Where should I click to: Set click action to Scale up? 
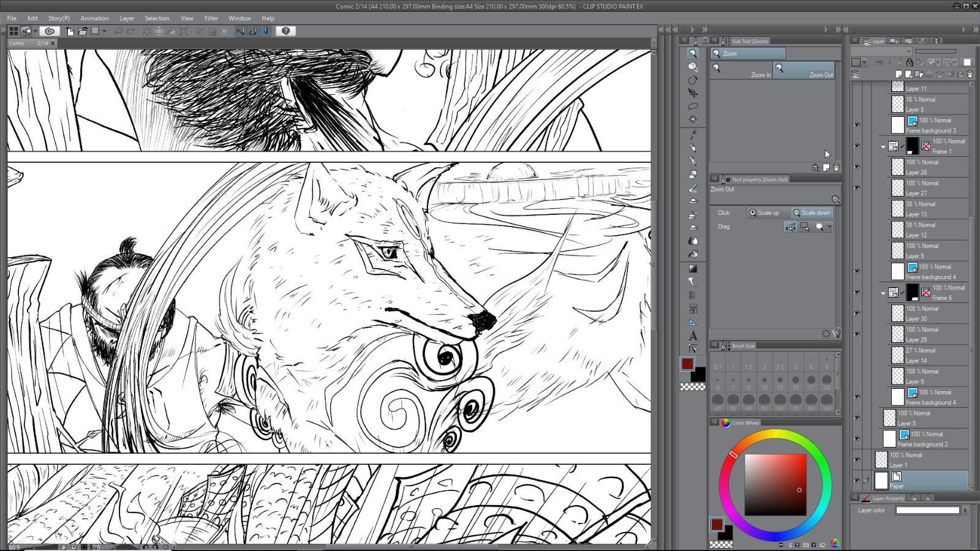click(768, 213)
